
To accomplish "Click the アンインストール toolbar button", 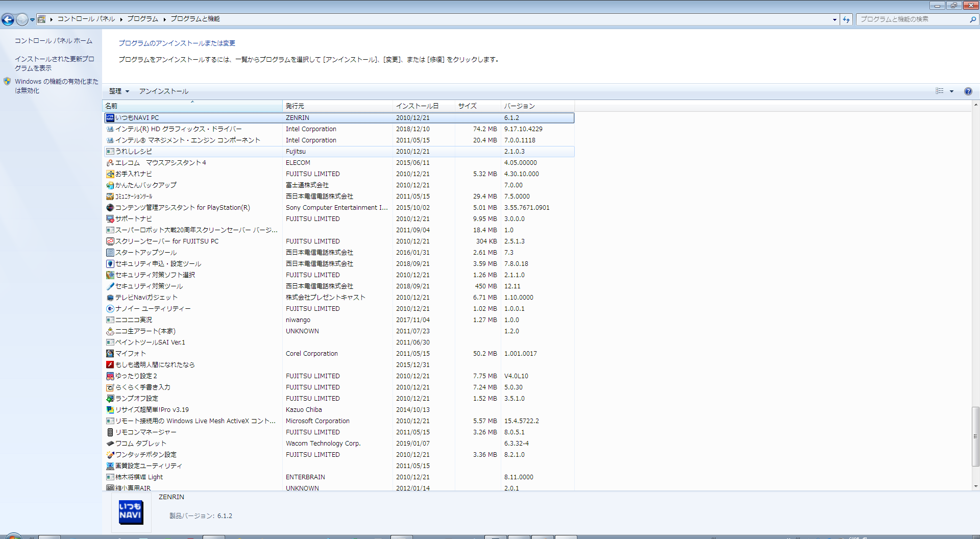I will pyautogui.click(x=163, y=91).
